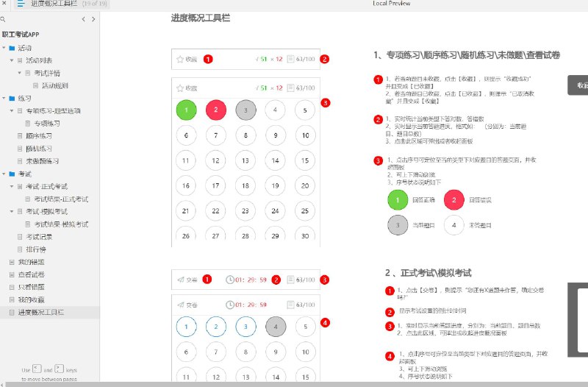This screenshot has height=387, width=588.
Task: Tap the gray question 3 circle in the practice panel
Action: tap(245, 110)
